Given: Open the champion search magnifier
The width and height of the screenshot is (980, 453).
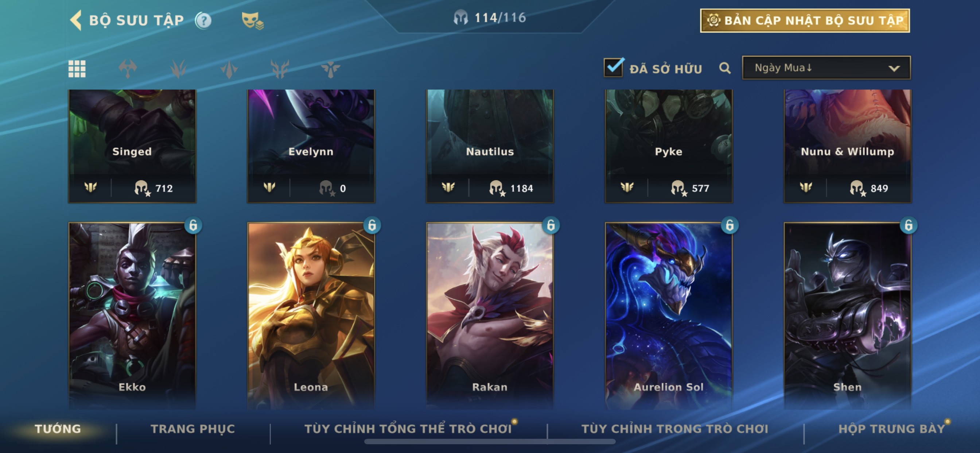Looking at the screenshot, I should pyautogui.click(x=725, y=68).
